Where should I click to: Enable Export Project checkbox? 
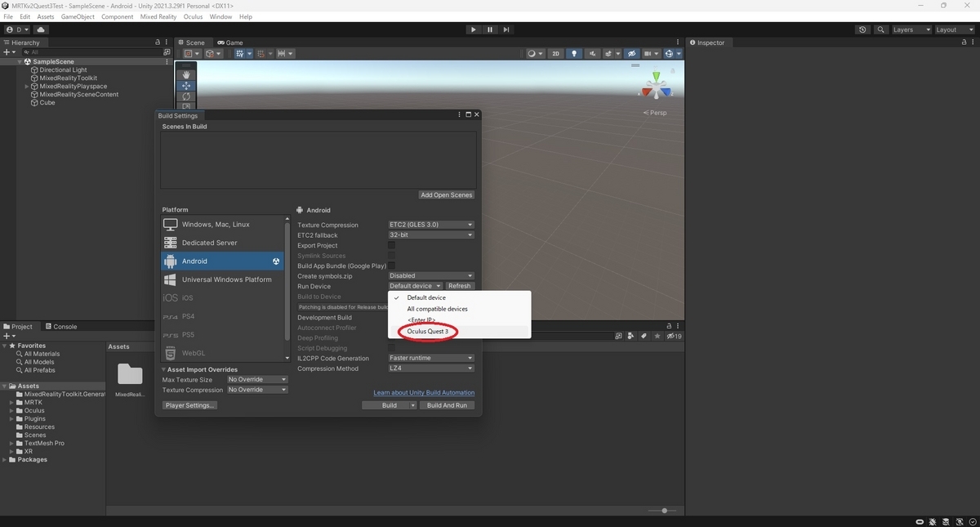(x=391, y=245)
